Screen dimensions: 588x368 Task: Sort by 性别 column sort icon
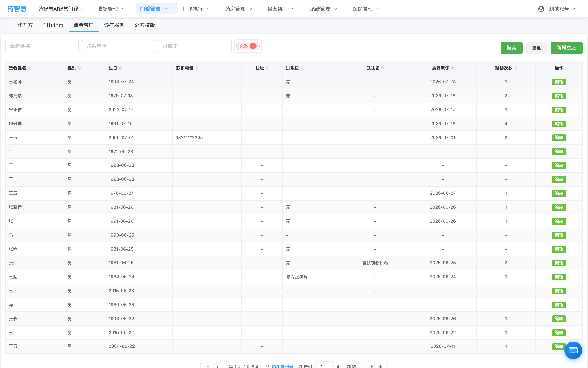click(x=79, y=68)
